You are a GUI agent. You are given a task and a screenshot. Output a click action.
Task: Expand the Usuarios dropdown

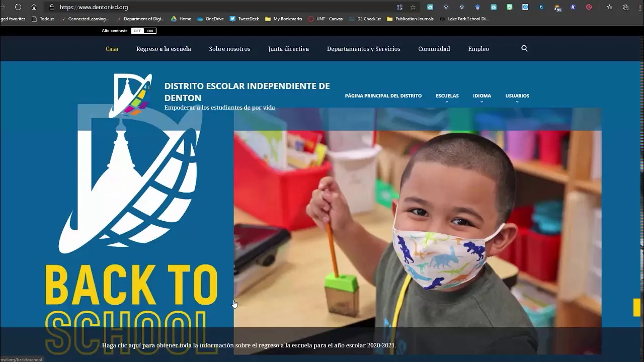(517, 97)
